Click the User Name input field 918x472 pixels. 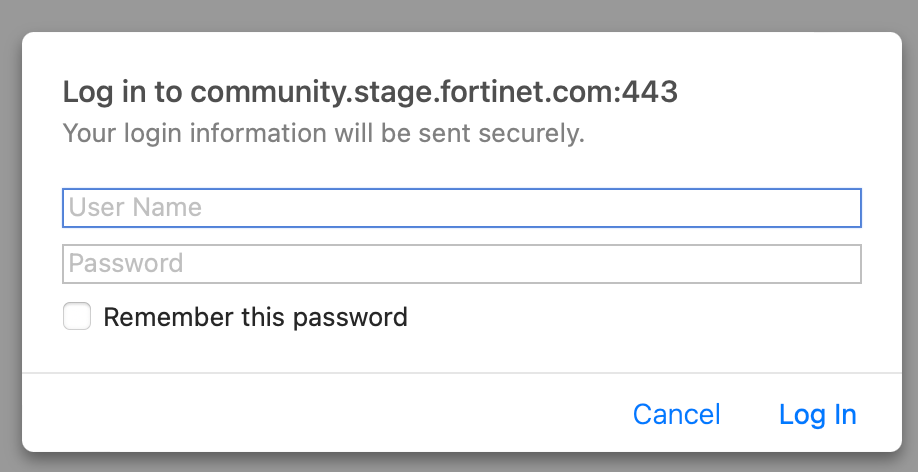(461, 208)
